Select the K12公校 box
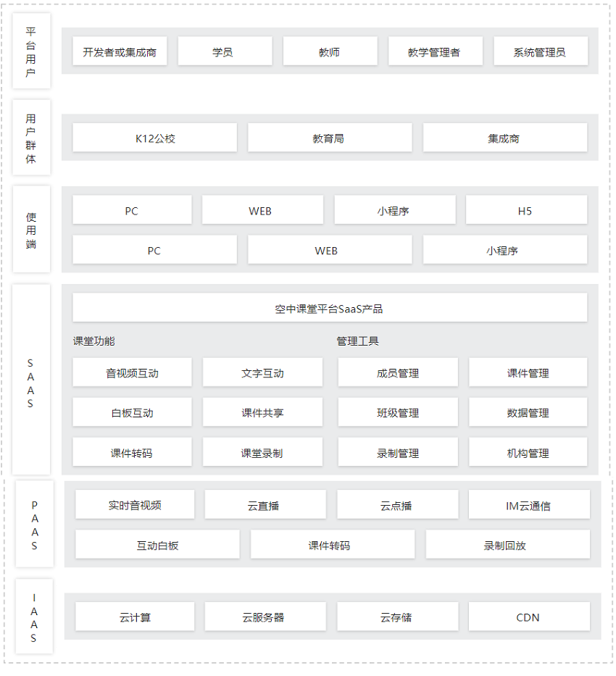 tap(155, 138)
